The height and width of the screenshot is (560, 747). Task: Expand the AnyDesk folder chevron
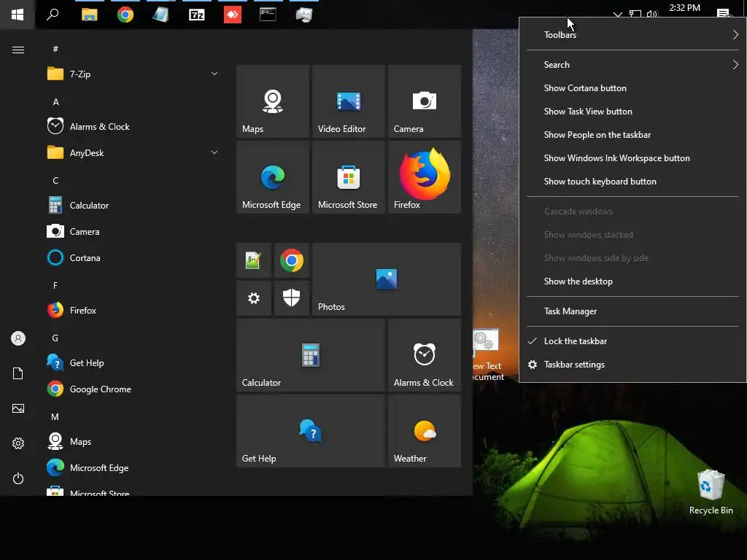[214, 152]
